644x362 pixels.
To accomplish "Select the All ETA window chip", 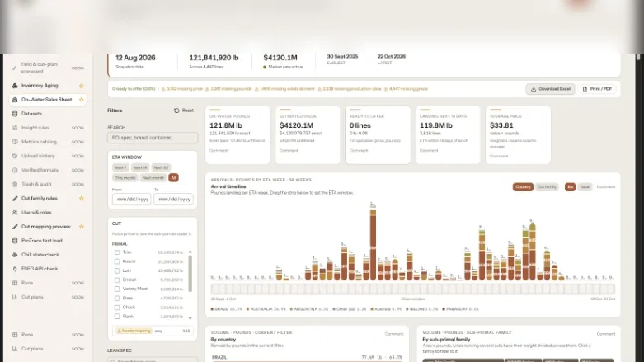I will click(173, 178).
